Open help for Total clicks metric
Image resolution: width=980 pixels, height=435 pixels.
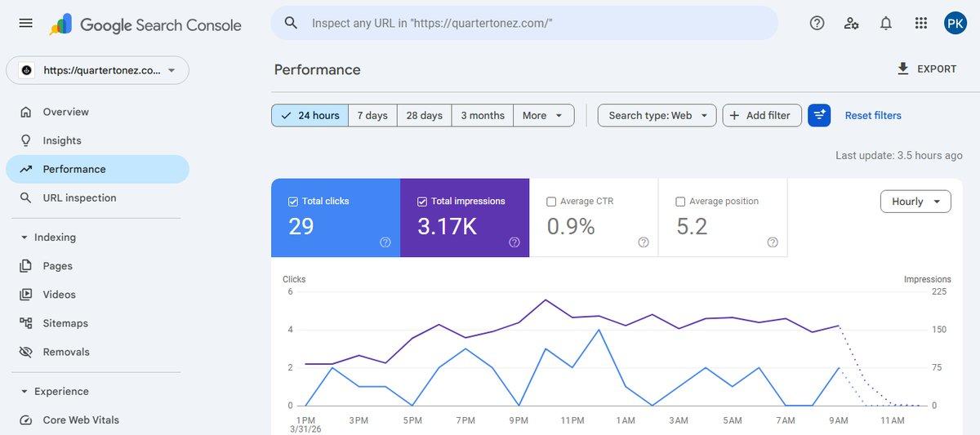[385, 242]
